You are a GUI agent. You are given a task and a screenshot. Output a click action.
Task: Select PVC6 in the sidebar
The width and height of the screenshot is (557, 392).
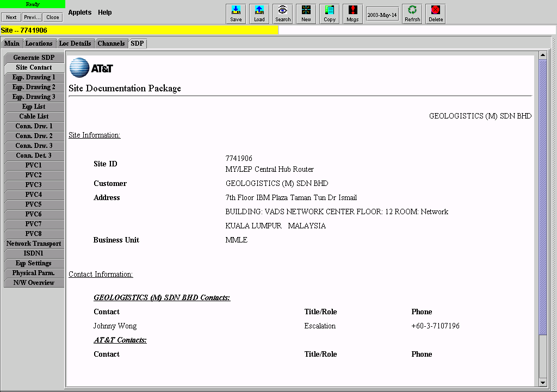point(34,214)
